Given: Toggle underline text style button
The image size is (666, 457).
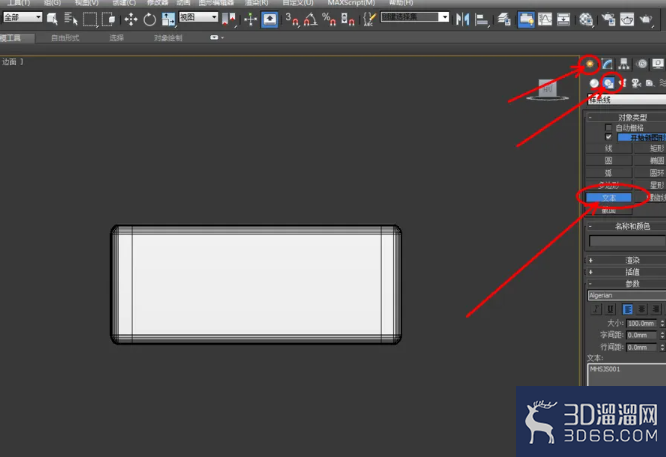Looking at the screenshot, I should (610, 309).
